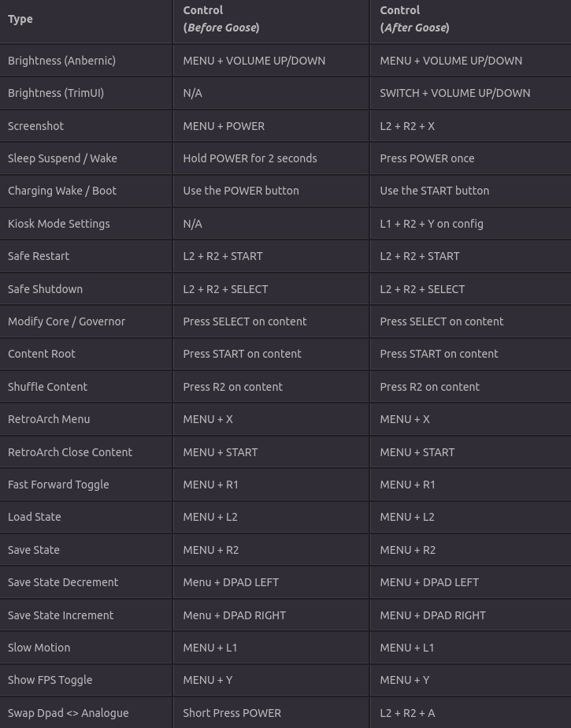Click the "Screenshot" row label
Viewport: 571px width, 728px height.
(35, 126)
